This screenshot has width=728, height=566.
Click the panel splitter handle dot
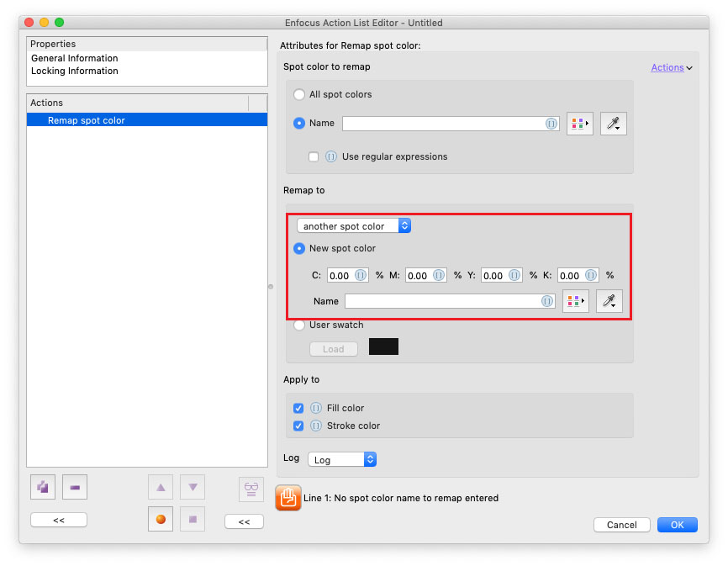pyautogui.click(x=271, y=287)
